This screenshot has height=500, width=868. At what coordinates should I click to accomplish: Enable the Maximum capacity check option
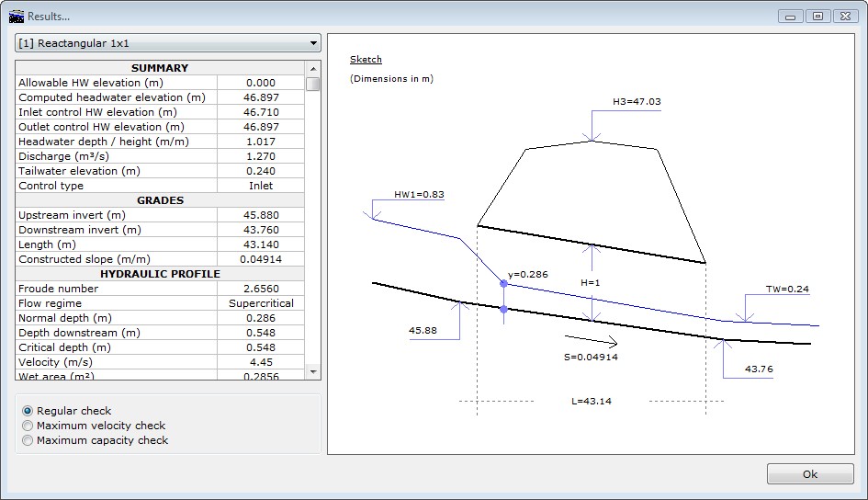pos(28,440)
